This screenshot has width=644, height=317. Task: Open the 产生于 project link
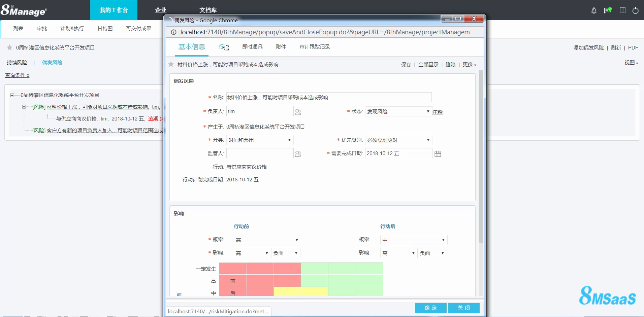(265, 127)
